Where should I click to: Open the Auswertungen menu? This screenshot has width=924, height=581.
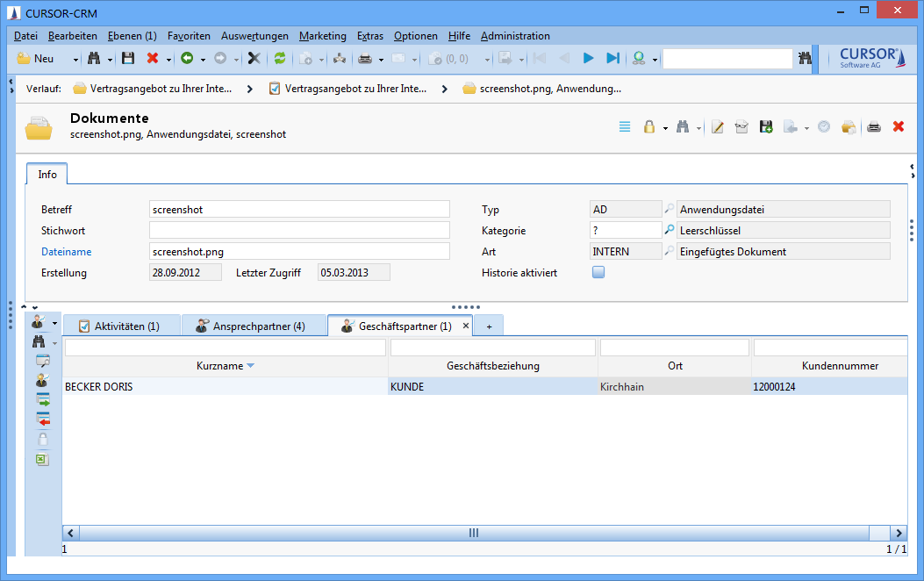click(254, 36)
